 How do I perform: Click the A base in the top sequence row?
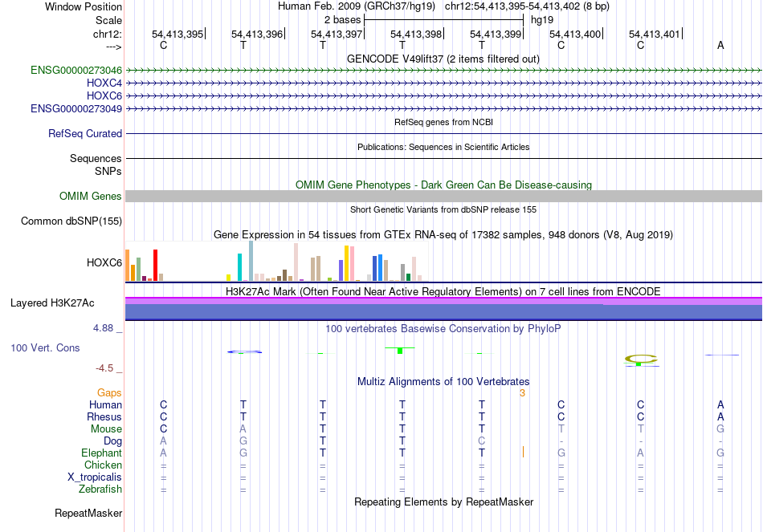point(720,45)
